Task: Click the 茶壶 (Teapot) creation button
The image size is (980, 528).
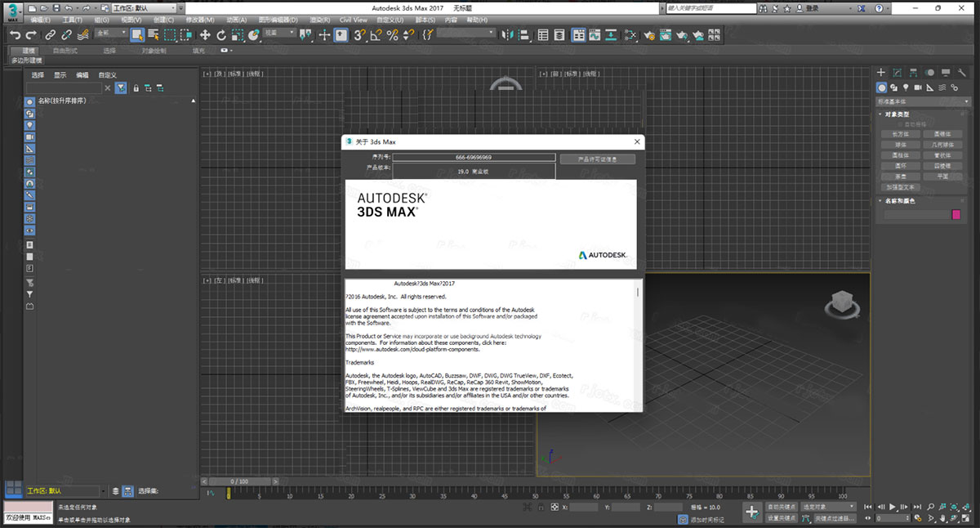Action: [x=902, y=177]
